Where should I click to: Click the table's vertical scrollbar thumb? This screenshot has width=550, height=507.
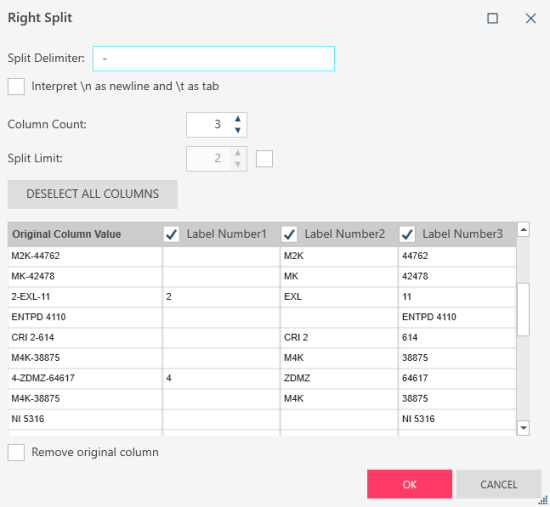[x=523, y=309]
